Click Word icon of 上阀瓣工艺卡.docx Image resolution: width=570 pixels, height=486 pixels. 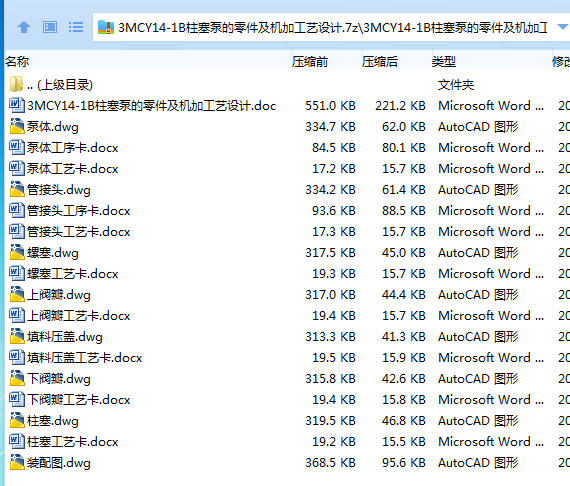(17, 315)
